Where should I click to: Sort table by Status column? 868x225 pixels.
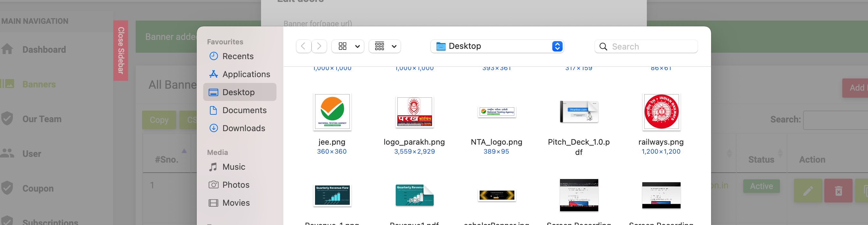[761, 159]
